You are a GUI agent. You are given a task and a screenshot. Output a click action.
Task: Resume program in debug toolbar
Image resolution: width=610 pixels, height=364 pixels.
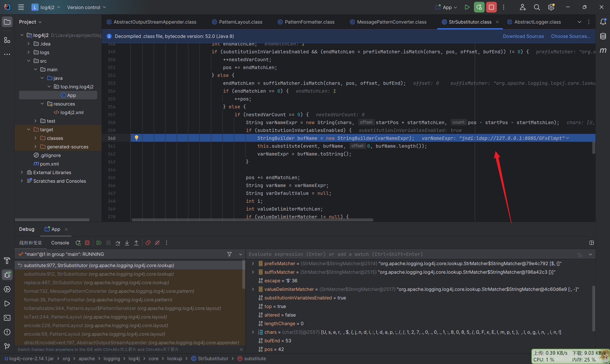click(99, 243)
